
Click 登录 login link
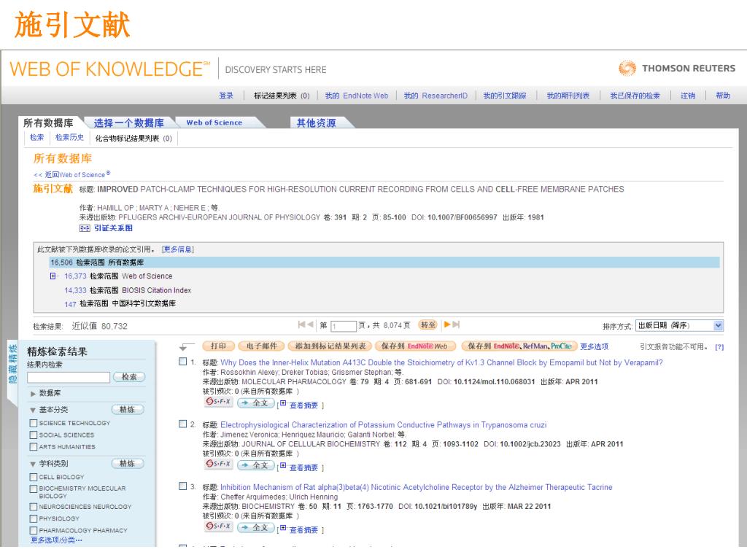pos(226,96)
